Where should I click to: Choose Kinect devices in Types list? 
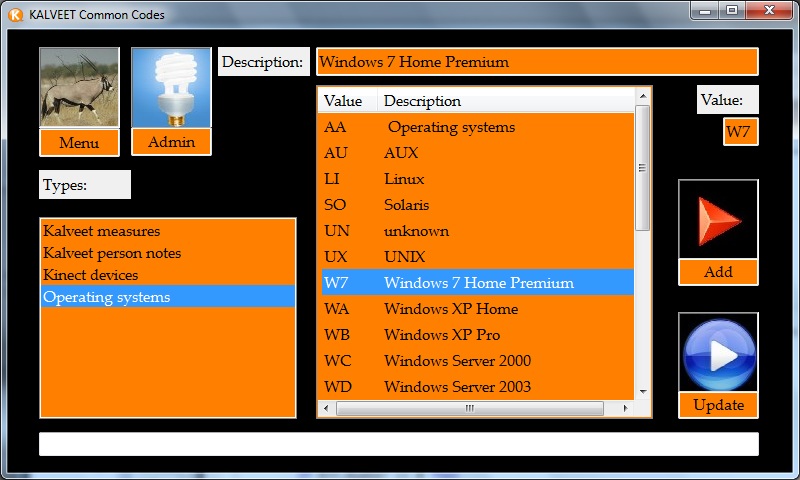pos(90,275)
